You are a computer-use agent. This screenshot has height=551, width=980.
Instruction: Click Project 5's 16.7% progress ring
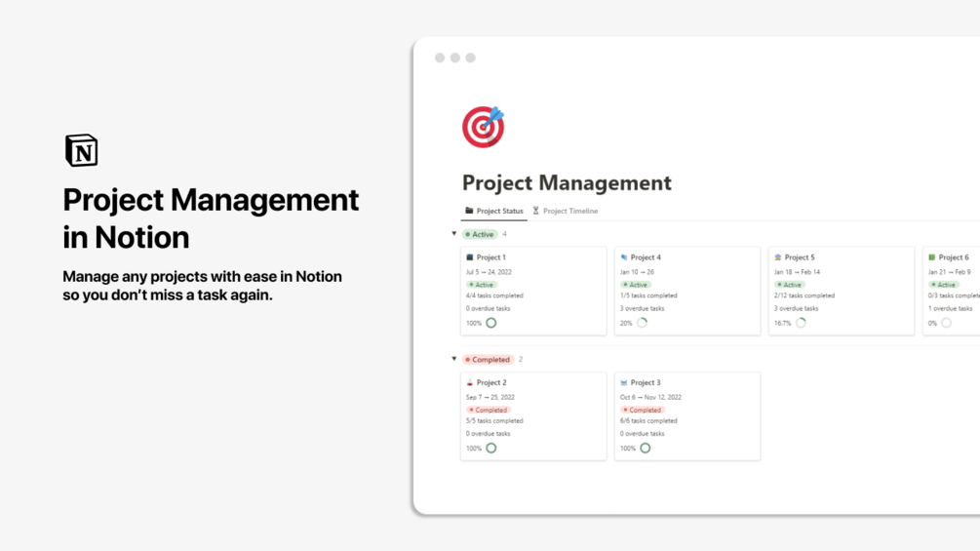[801, 323]
